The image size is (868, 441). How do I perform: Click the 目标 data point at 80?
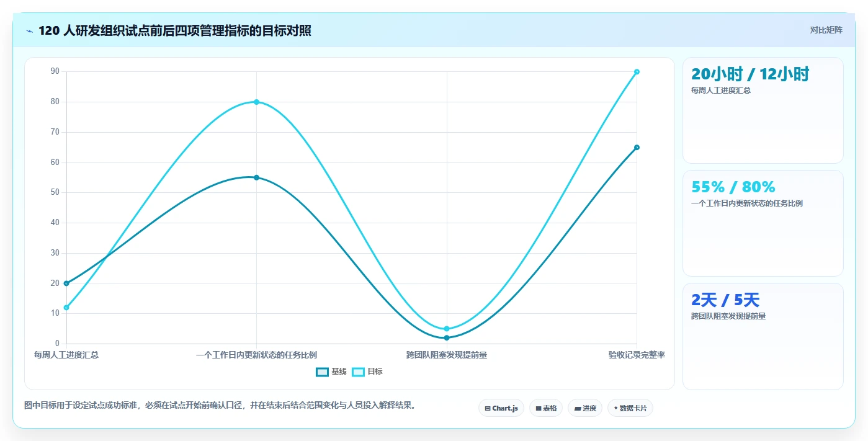256,102
